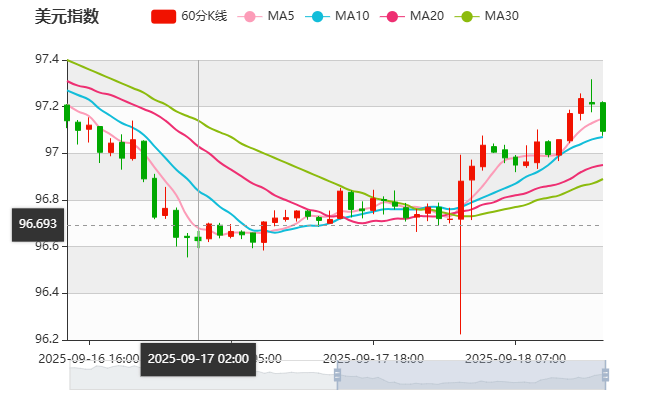Click the MA5 pink legend marker
The image size is (670, 400).
249,16
